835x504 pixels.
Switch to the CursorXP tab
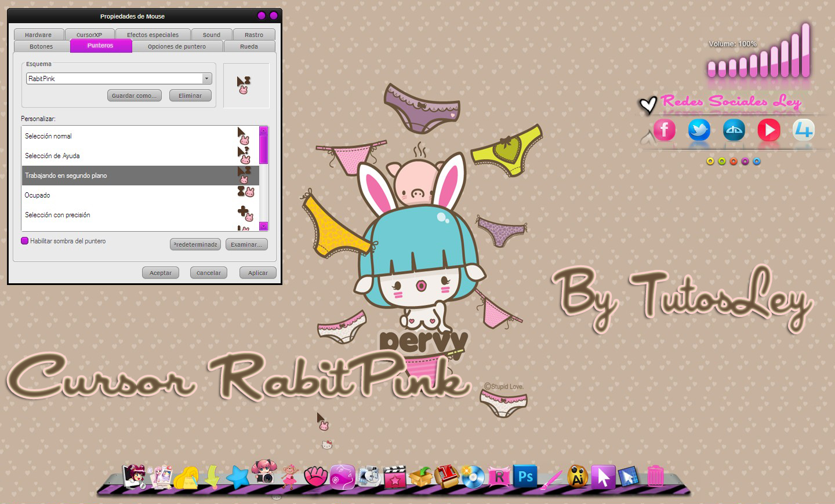click(x=90, y=34)
